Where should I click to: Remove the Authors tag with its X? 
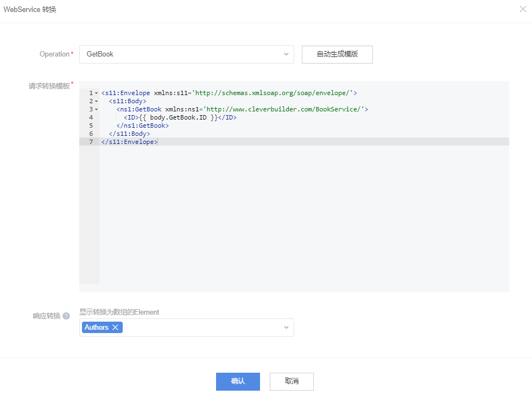tap(115, 328)
